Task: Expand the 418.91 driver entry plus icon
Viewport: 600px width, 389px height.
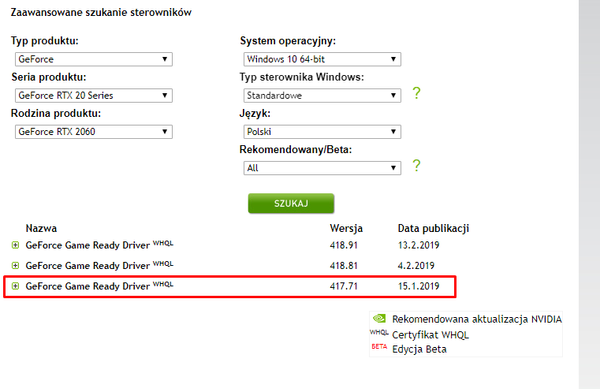Action: tap(15, 245)
